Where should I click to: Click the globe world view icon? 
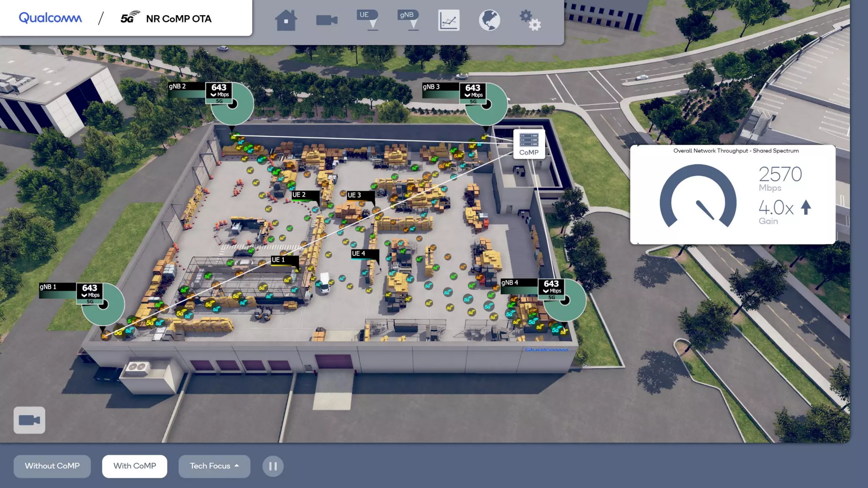[x=489, y=20]
